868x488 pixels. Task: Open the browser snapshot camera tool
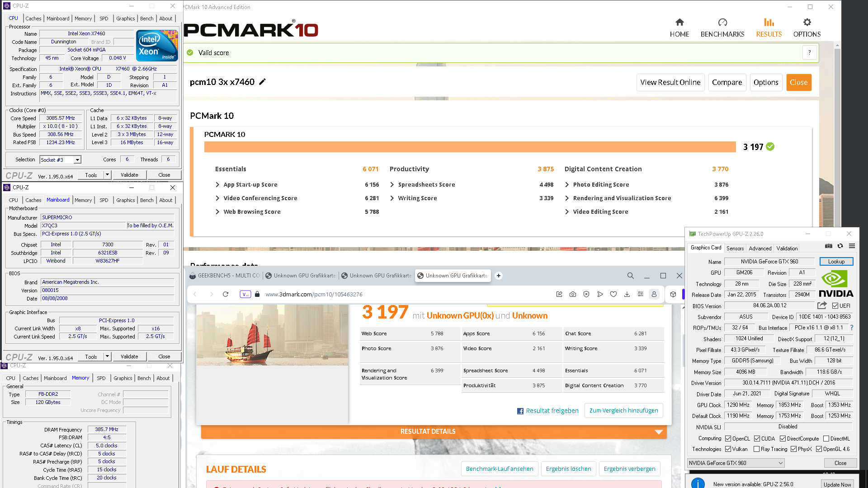pos(573,294)
